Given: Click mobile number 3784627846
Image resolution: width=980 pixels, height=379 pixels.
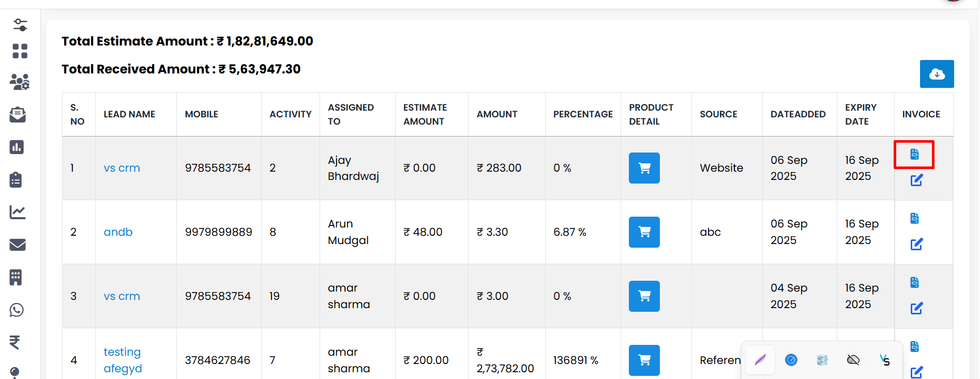Looking at the screenshot, I should coord(218,360).
